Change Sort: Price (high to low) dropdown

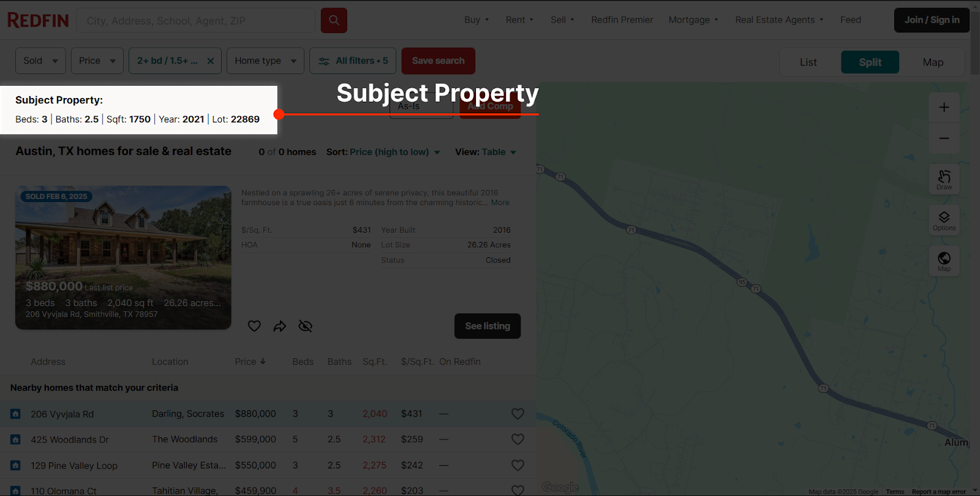[x=395, y=152]
